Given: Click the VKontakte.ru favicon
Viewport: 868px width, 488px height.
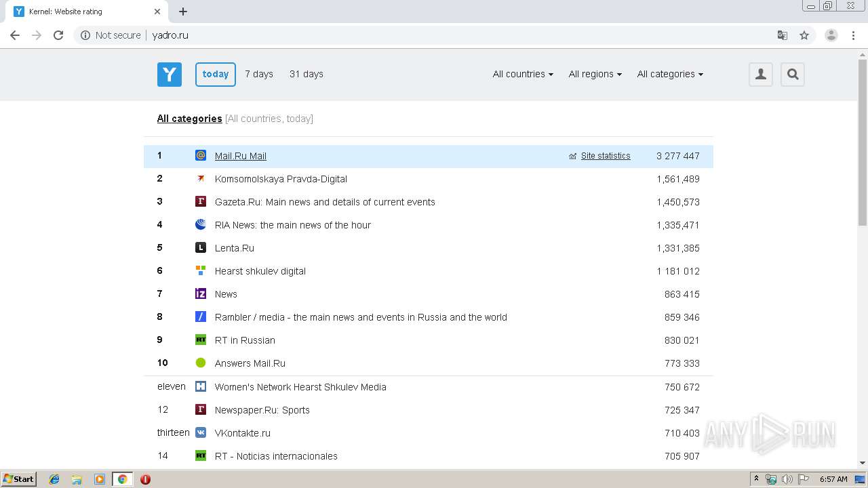Looking at the screenshot, I should tap(201, 432).
